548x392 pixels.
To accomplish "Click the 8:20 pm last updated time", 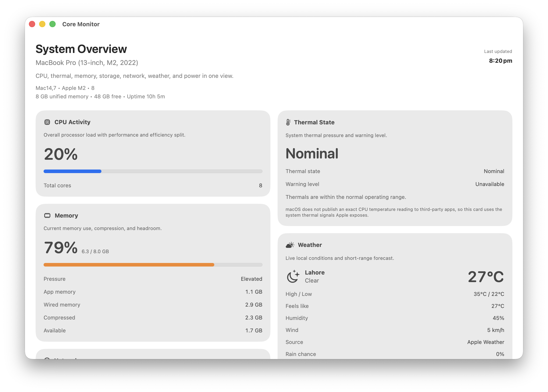I will pyautogui.click(x=500, y=61).
